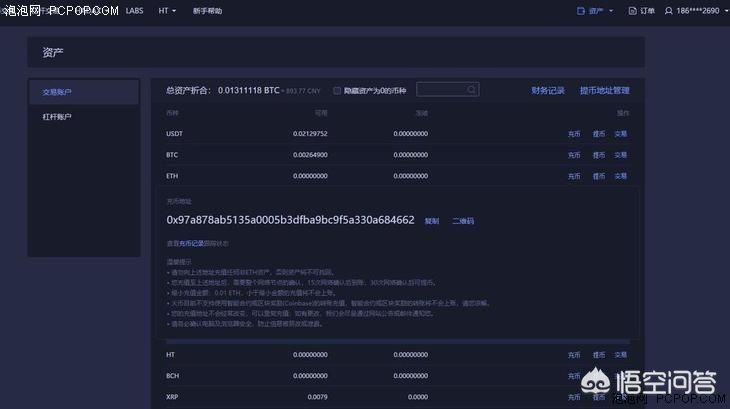Screen dimensions: 730x409
Task: Open the 资产 assets icon menu
Action: tap(582, 11)
